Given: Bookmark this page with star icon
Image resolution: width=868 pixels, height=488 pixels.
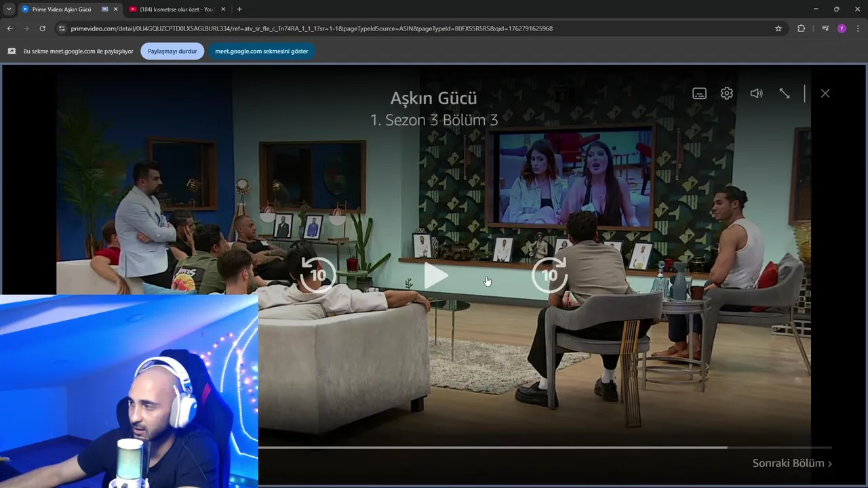Looking at the screenshot, I should pyautogui.click(x=778, y=28).
